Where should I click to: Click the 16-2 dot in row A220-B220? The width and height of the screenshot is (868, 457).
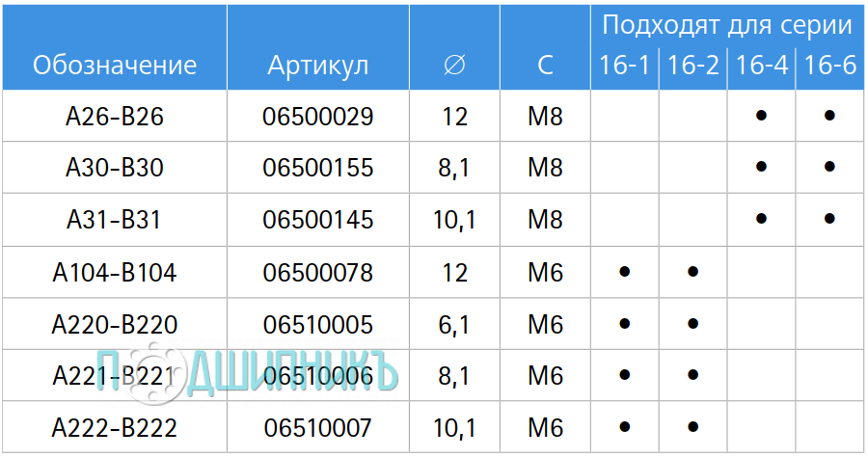[x=692, y=323]
